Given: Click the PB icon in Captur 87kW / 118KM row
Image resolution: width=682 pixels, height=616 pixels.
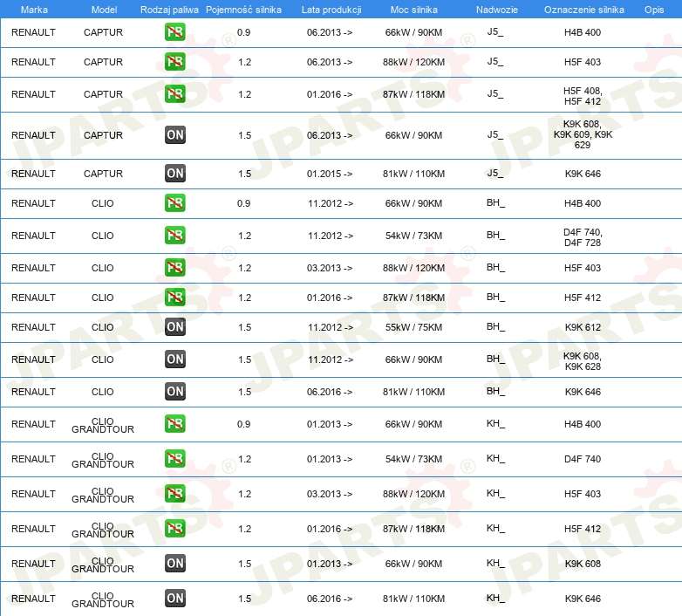Looking at the screenshot, I should (x=174, y=94).
